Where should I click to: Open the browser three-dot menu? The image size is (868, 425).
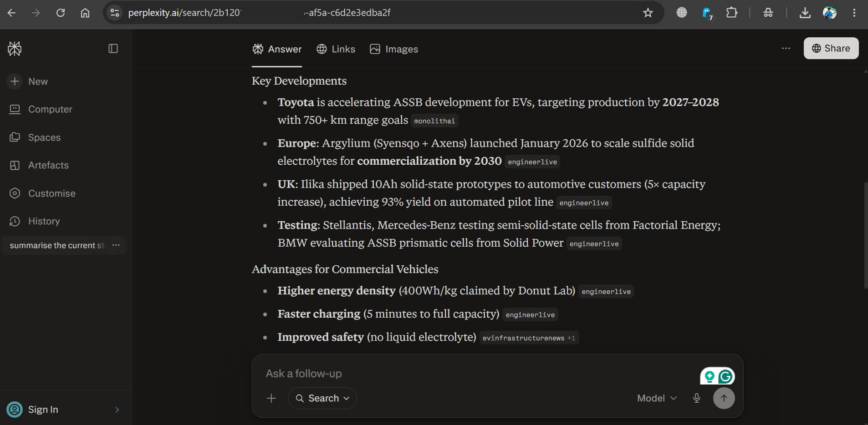tap(854, 13)
